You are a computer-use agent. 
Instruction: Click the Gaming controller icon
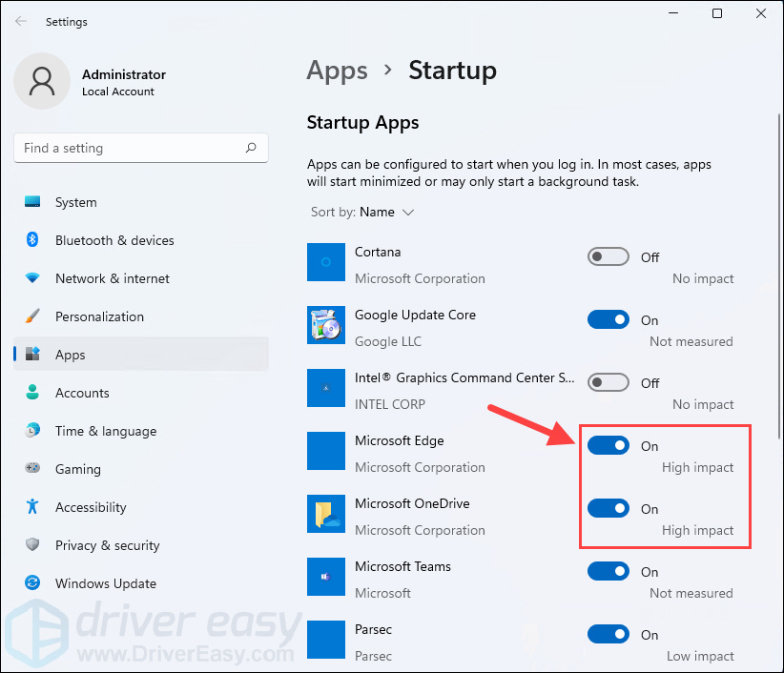click(x=32, y=468)
